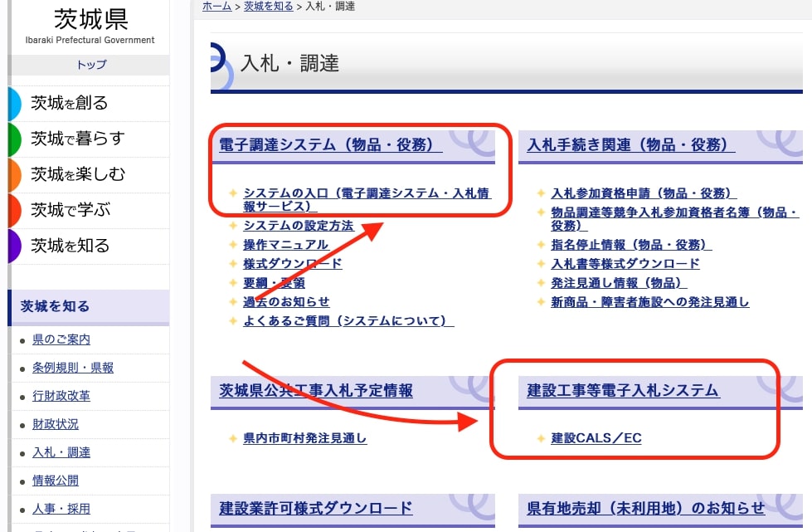The width and height of the screenshot is (812, 532).
Task: Open 入札参加資格申請（物品・役務） link
Action: point(644,193)
